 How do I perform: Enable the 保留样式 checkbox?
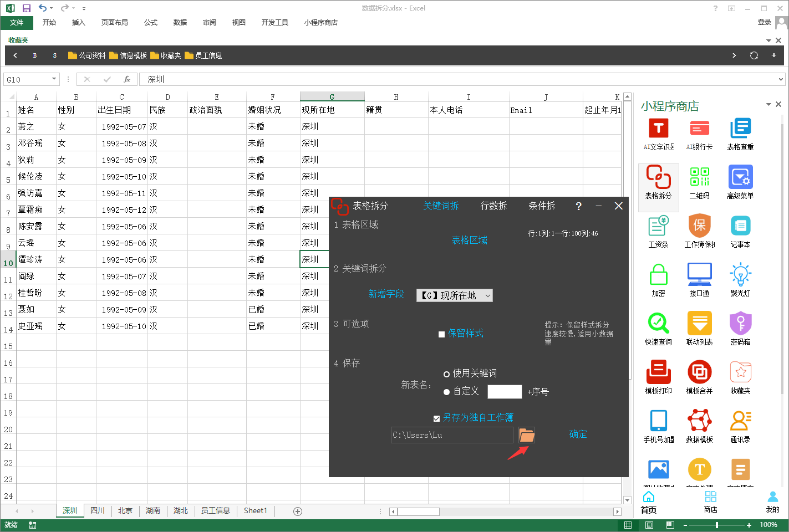pos(441,334)
